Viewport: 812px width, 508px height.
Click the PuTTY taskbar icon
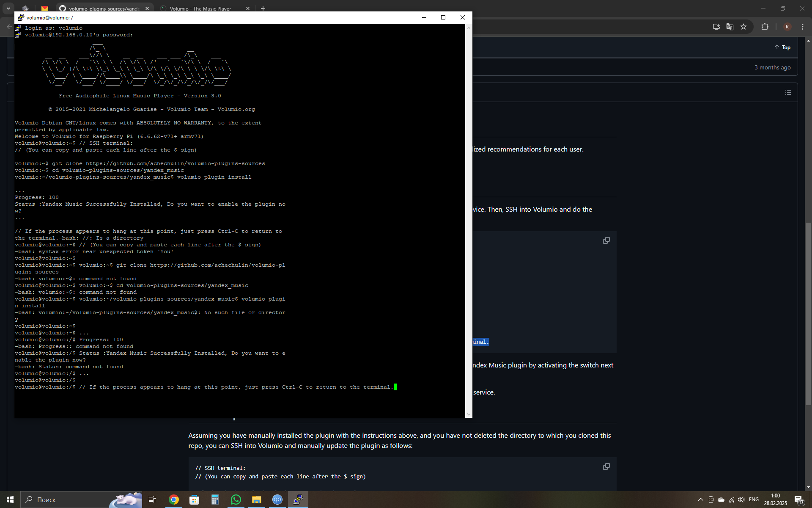pyautogui.click(x=298, y=500)
